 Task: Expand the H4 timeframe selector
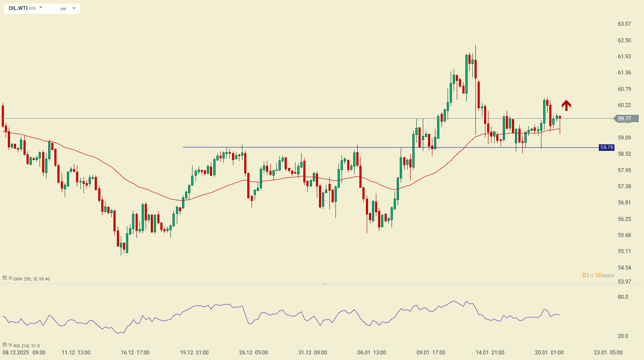point(63,9)
